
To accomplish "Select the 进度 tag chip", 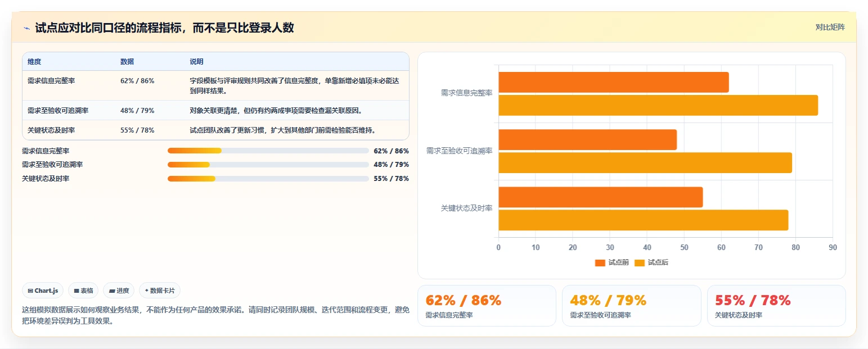I will coord(119,291).
